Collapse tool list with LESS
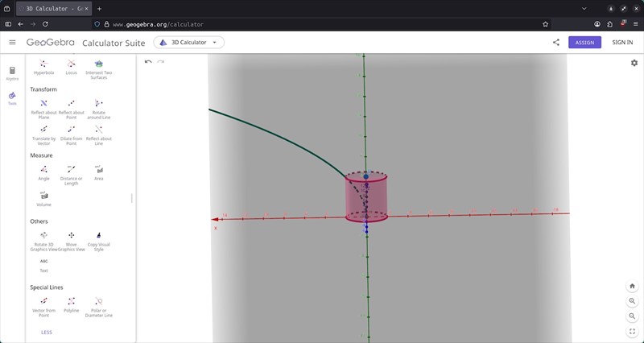 point(47,332)
